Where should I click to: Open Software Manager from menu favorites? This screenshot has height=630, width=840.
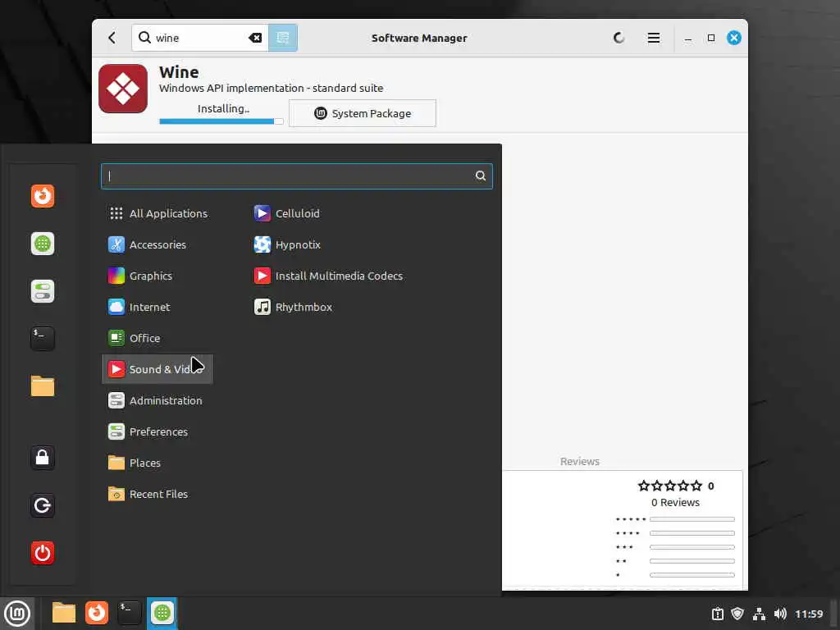point(43,244)
